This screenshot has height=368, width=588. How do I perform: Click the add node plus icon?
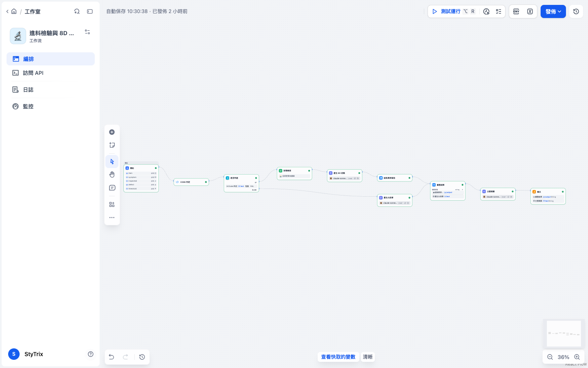click(112, 132)
